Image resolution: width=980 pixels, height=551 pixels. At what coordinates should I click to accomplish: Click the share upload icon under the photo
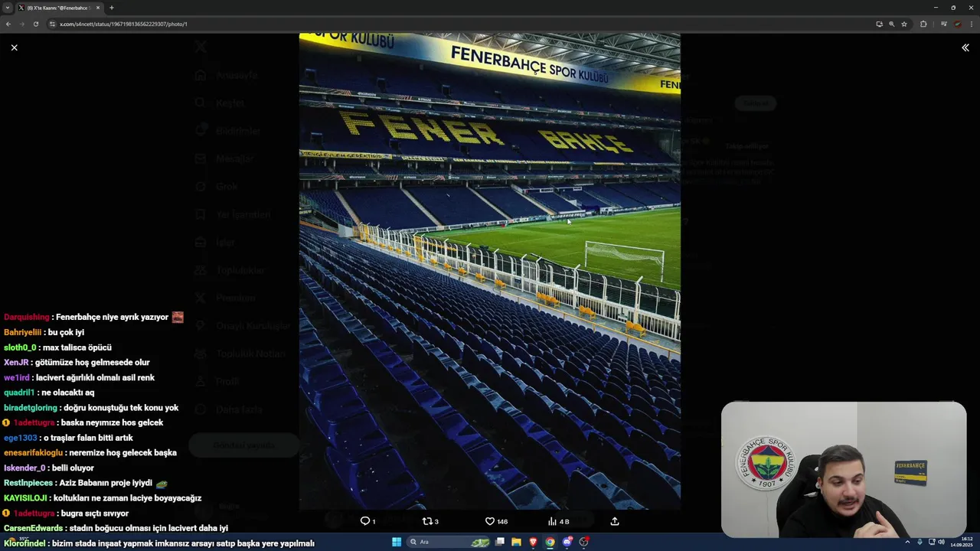(x=614, y=521)
